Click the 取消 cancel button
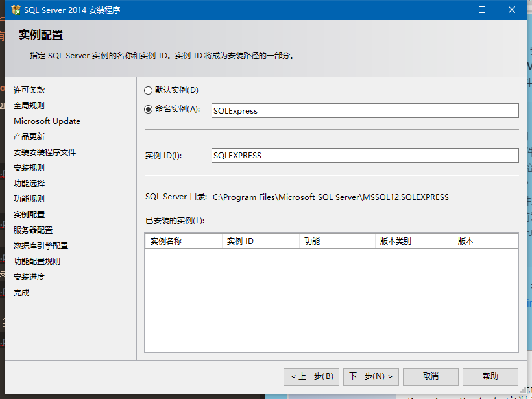Viewport: 532px width, 399px height. pos(431,376)
